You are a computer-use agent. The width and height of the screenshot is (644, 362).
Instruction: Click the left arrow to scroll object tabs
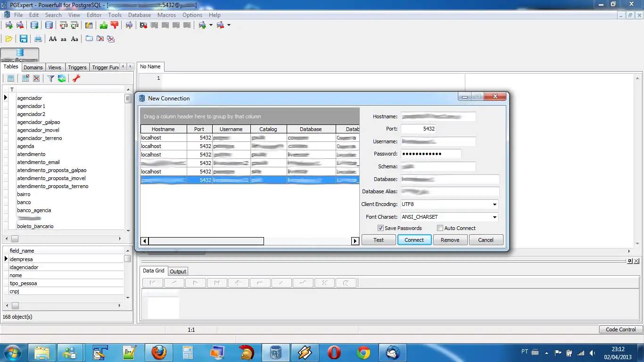(x=123, y=67)
